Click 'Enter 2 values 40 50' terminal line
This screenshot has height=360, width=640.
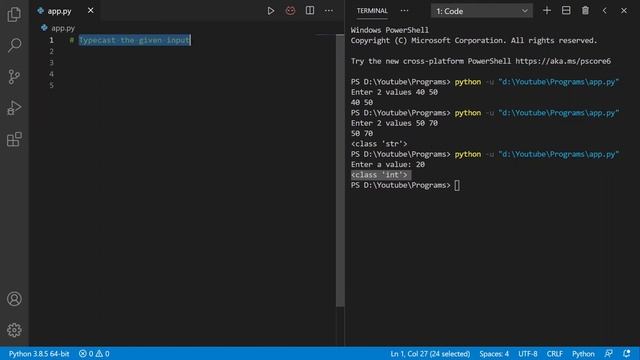pos(394,92)
